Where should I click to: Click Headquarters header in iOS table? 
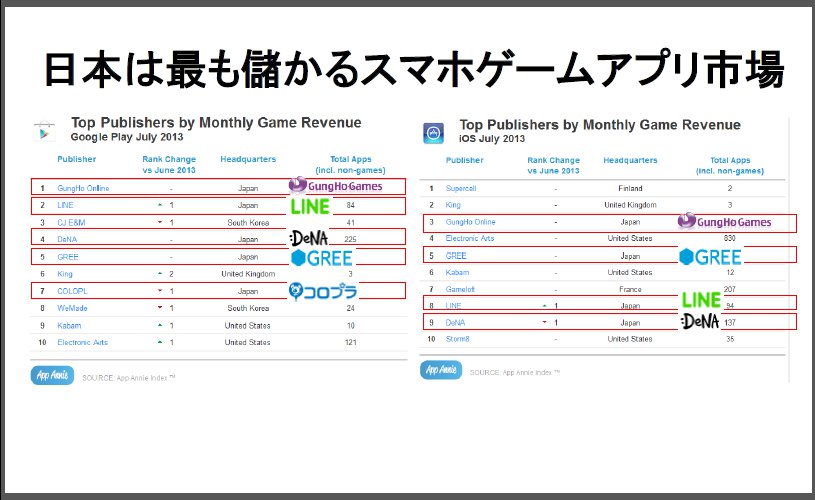coord(630,160)
